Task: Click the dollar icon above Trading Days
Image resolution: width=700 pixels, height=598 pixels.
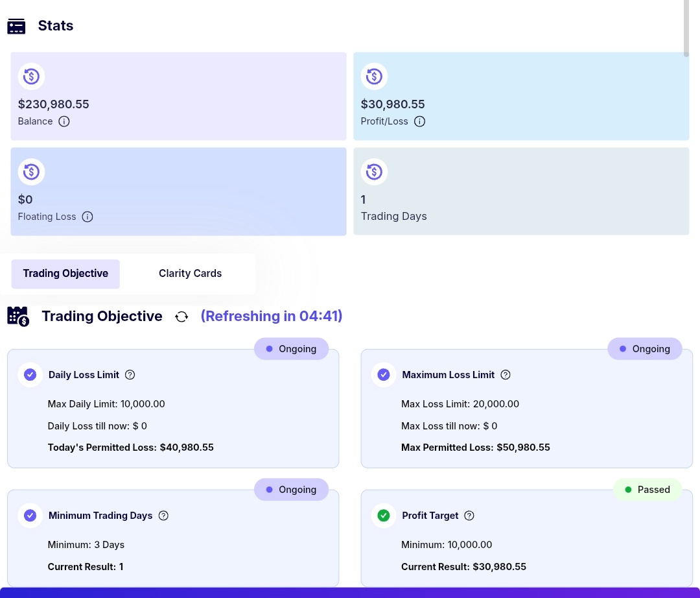Action: (374, 171)
